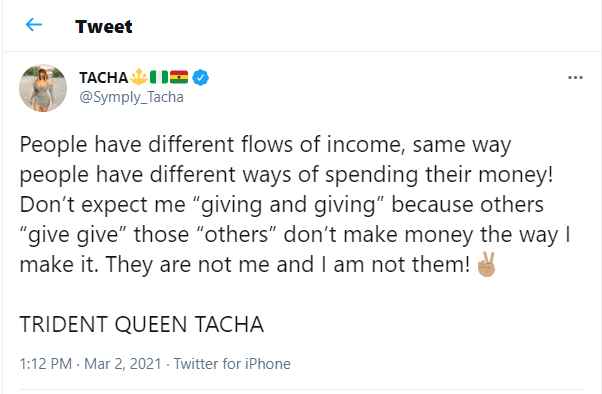Open the TACHA display name profile link

(104, 78)
